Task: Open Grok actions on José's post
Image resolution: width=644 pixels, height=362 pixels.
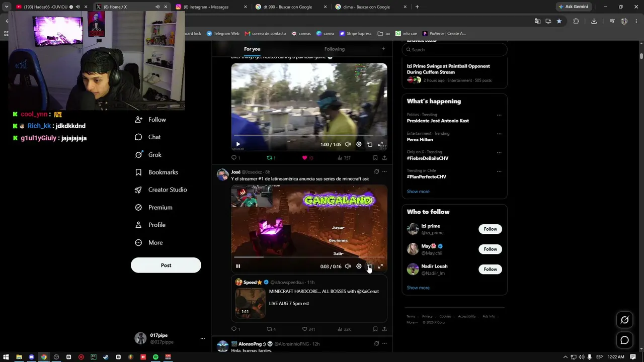Action: (376, 172)
